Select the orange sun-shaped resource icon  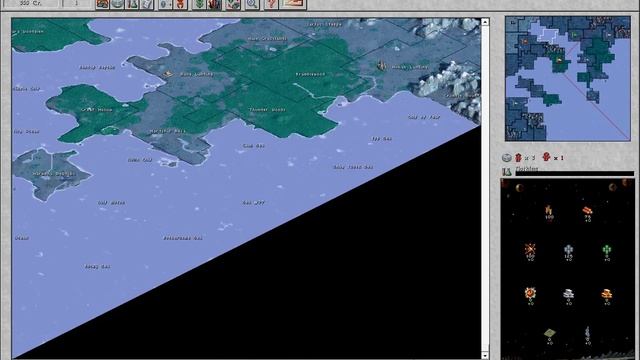pos(530,294)
